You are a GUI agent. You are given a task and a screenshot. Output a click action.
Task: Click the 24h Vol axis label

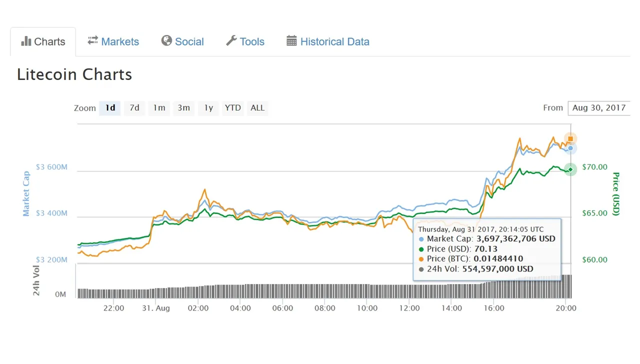pos(36,280)
